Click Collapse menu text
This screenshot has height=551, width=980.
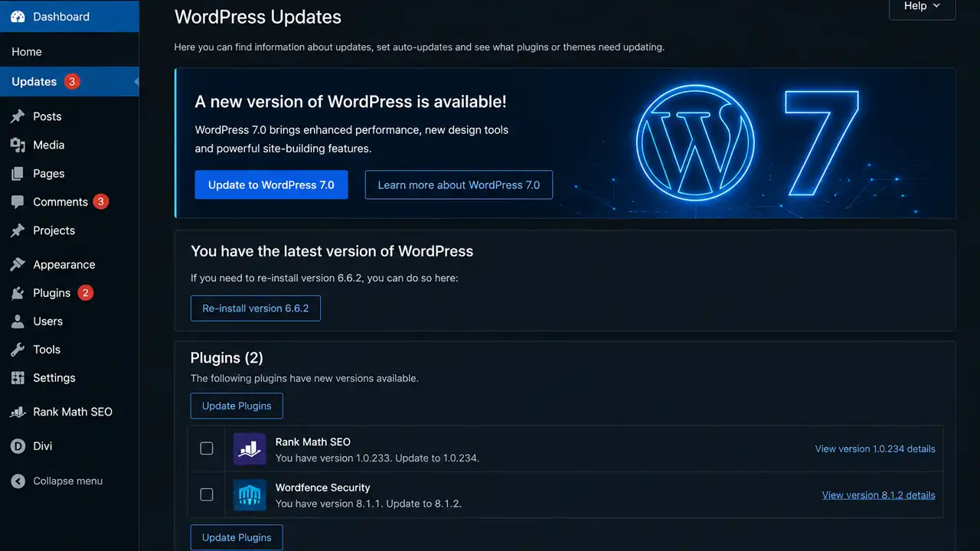(67, 481)
